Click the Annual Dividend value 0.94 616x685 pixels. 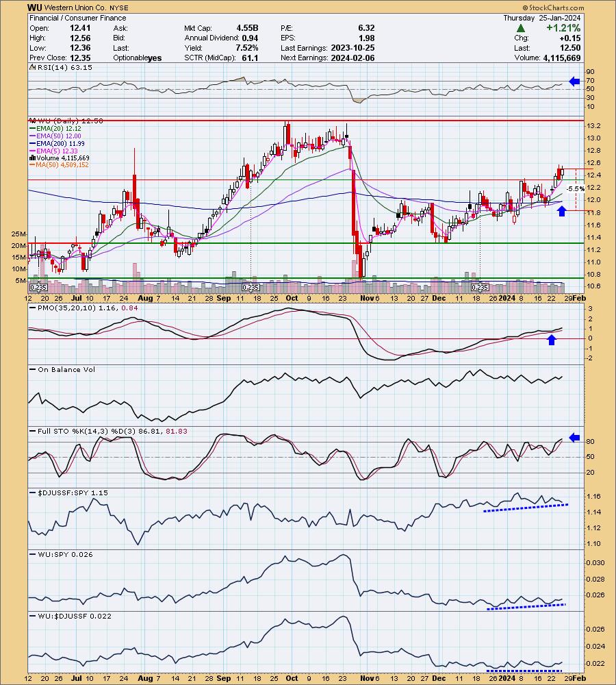coord(250,38)
